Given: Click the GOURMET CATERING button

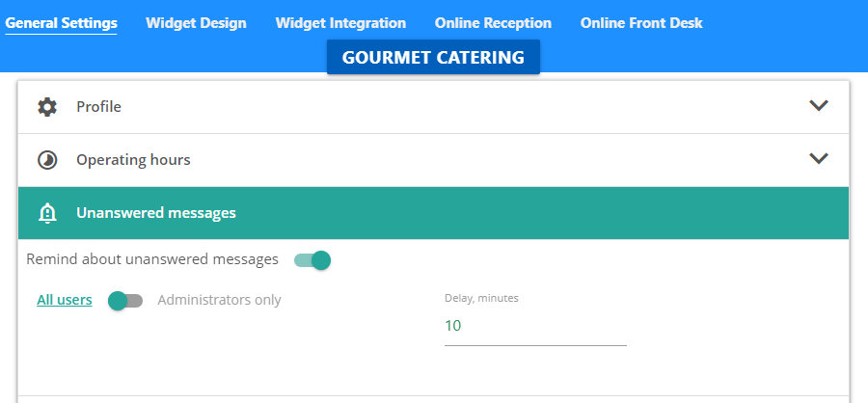Looking at the screenshot, I should (433, 58).
